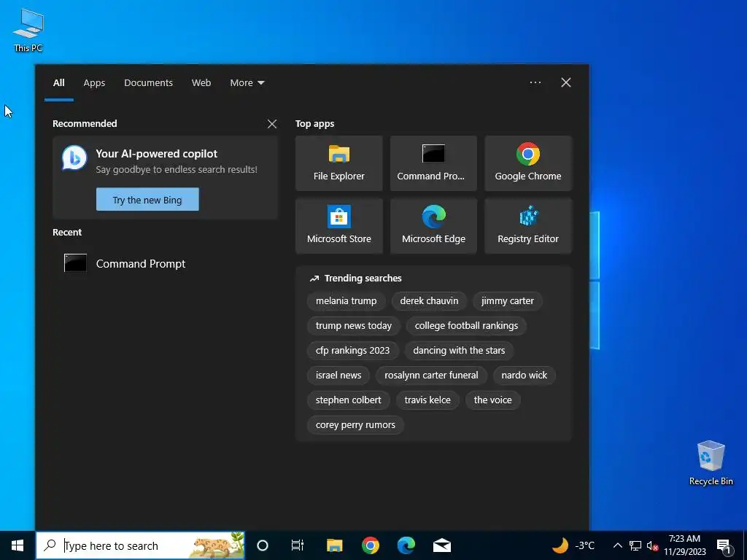Search trending 'dancing with the stars'

click(459, 351)
